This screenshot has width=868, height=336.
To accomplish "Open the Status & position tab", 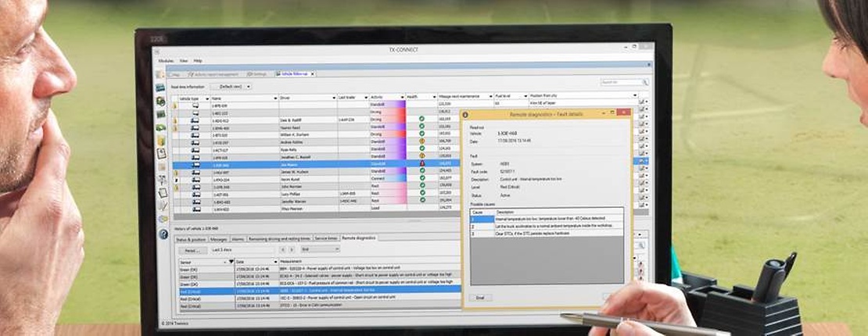I will pyautogui.click(x=191, y=239).
